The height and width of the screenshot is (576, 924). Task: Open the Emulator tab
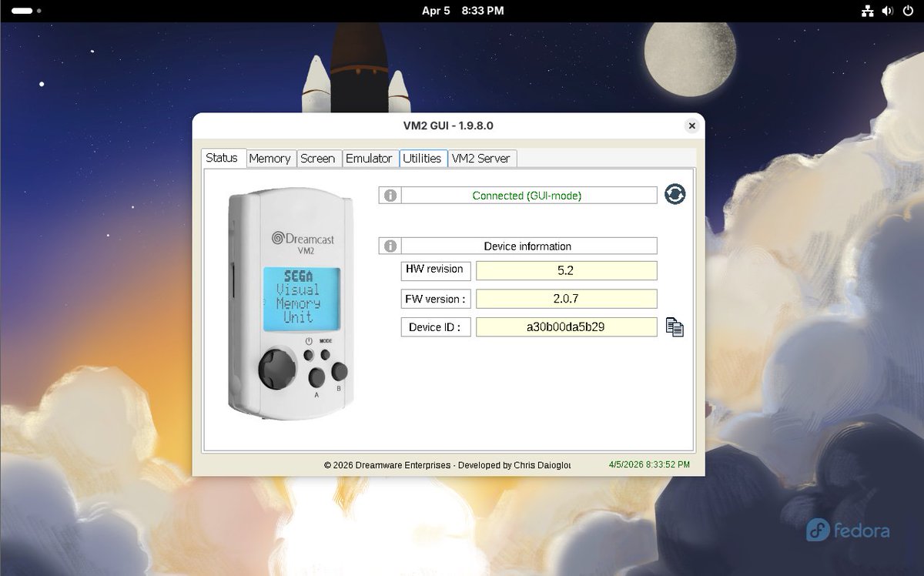click(x=369, y=159)
